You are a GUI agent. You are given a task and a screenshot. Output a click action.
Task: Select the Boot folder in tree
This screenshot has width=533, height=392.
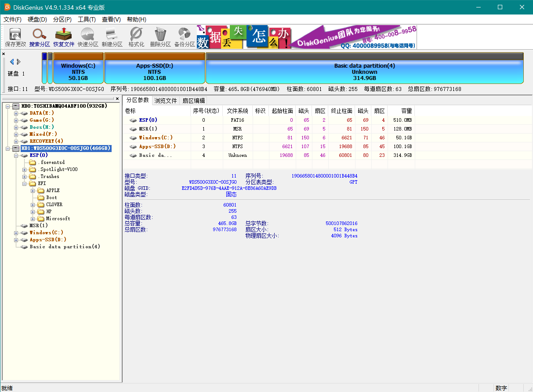pos(52,197)
